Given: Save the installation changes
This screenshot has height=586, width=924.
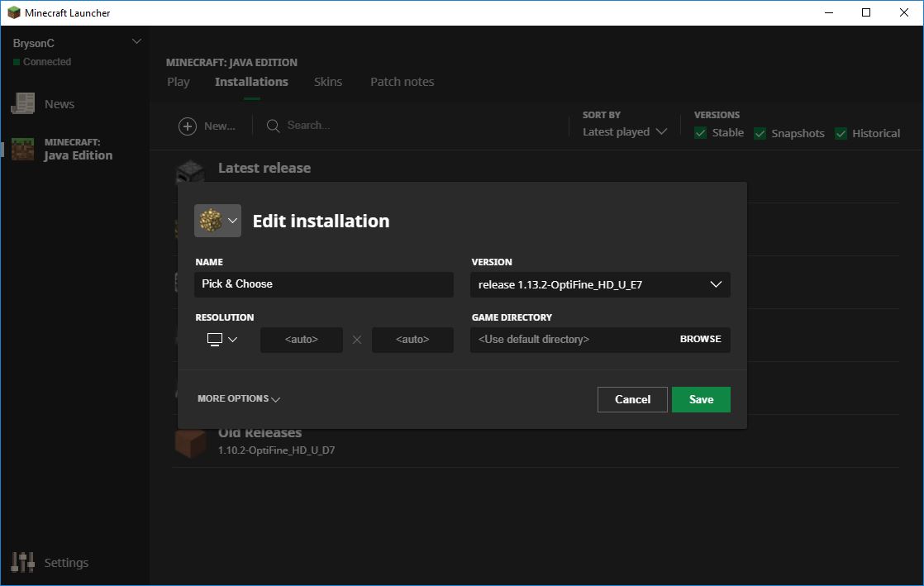Looking at the screenshot, I should coord(701,399).
